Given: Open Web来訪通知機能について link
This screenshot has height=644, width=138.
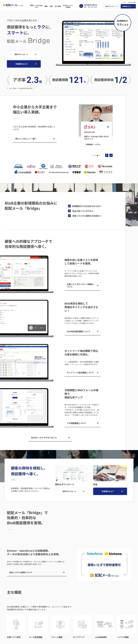Looking at the screenshot, I should tap(82, 332).
